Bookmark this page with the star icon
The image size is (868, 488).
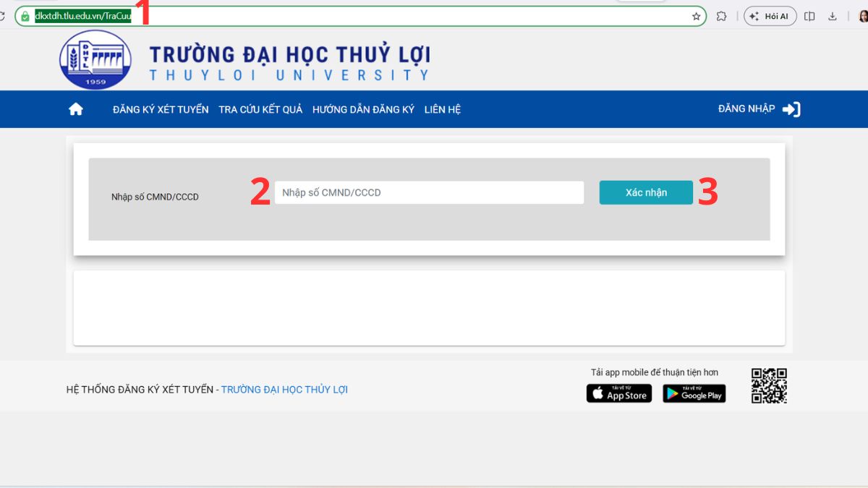point(696,16)
